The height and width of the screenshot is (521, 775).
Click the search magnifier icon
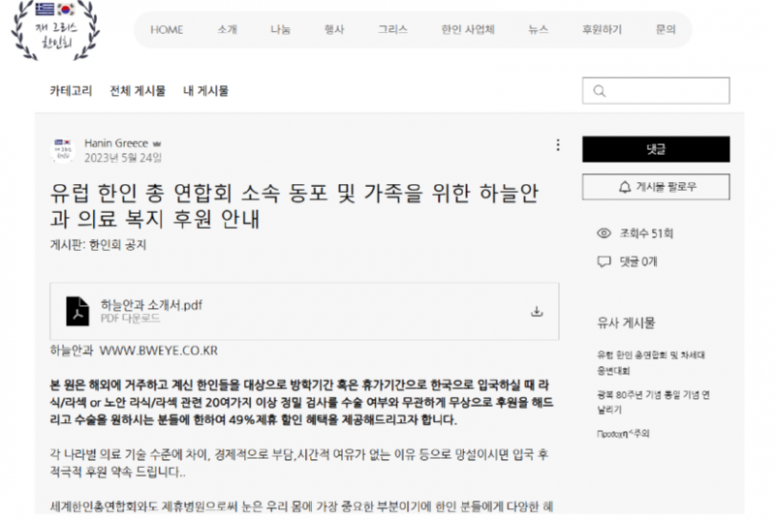pyautogui.click(x=600, y=91)
